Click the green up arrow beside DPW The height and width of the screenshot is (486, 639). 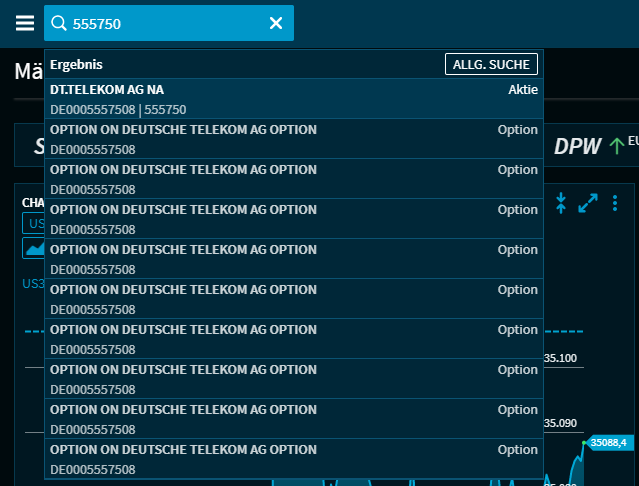[x=616, y=146]
